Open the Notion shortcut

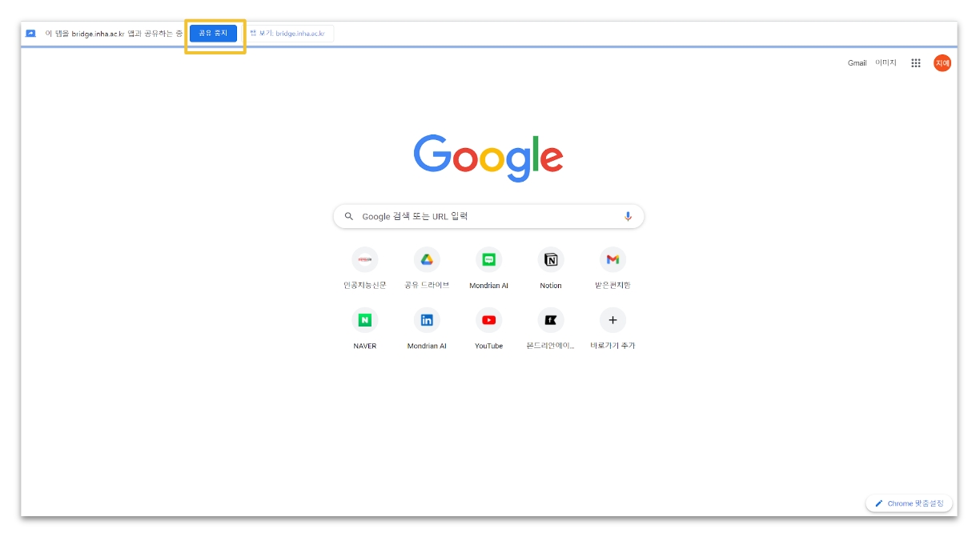(551, 260)
